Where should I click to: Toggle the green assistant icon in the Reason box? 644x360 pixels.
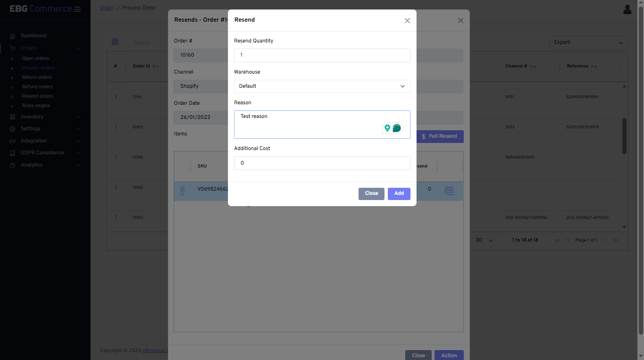397,128
